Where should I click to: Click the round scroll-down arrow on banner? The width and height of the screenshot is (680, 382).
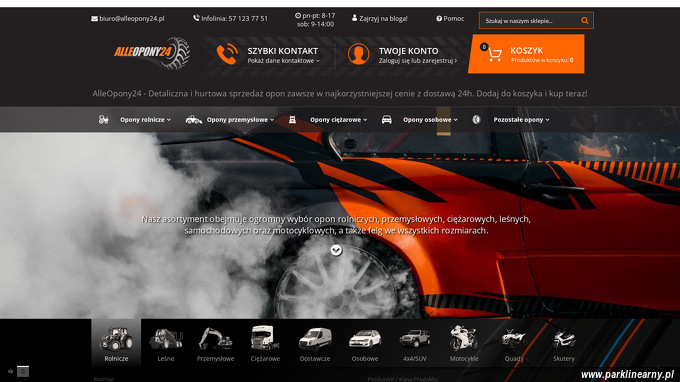336,250
